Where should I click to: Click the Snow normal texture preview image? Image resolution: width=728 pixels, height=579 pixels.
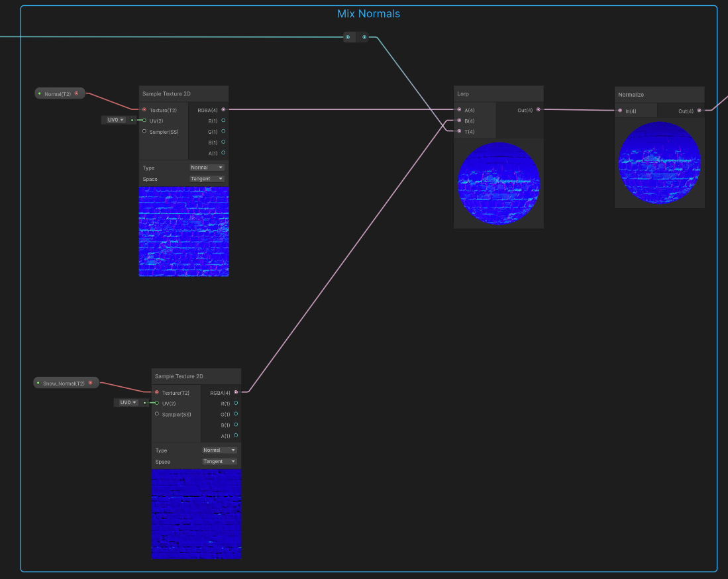(196, 514)
